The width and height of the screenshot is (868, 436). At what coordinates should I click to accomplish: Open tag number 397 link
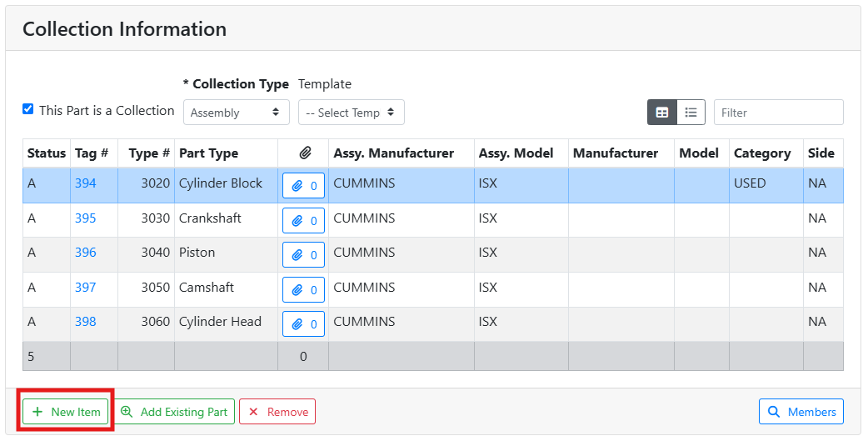[85, 288]
